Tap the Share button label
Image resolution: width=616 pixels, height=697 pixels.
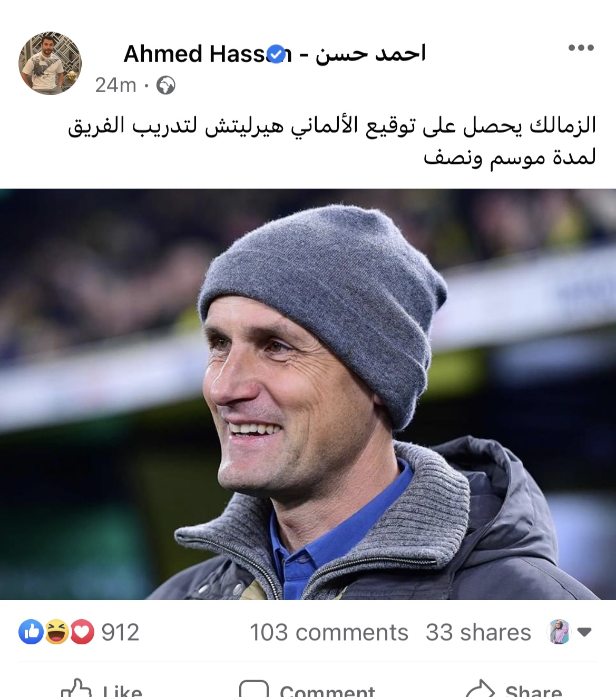click(533, 689)
